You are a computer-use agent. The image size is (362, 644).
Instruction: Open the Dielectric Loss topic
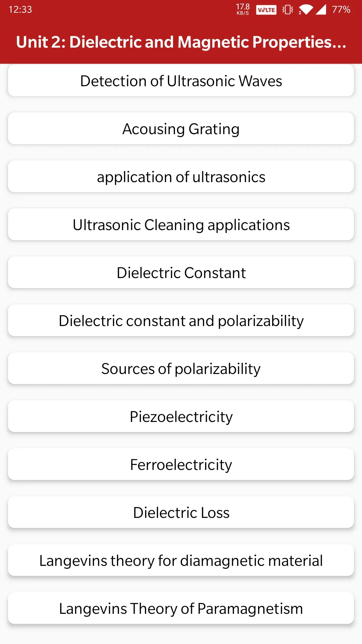tap(181, 513)
